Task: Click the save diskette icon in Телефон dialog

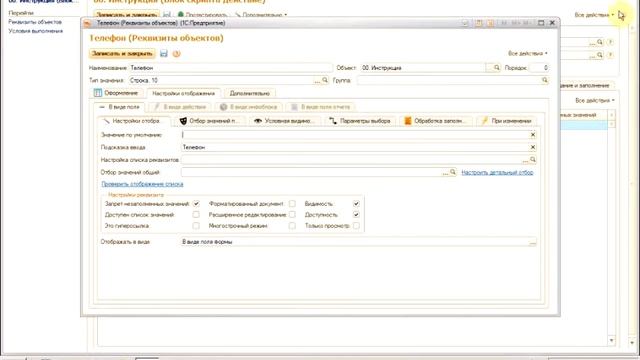Action: [164, 53]
